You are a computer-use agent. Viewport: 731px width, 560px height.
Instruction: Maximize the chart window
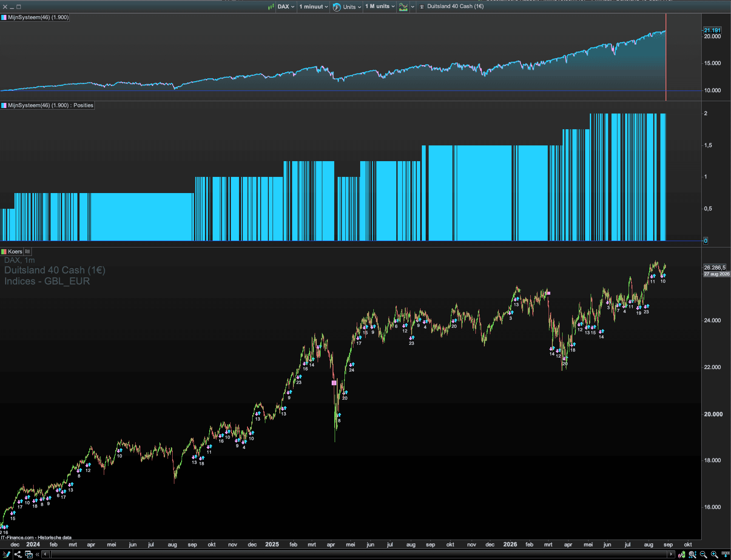19,7
